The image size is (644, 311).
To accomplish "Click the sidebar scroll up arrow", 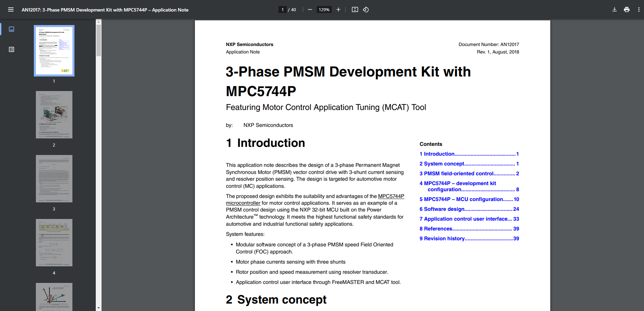I will click(98, 22).
